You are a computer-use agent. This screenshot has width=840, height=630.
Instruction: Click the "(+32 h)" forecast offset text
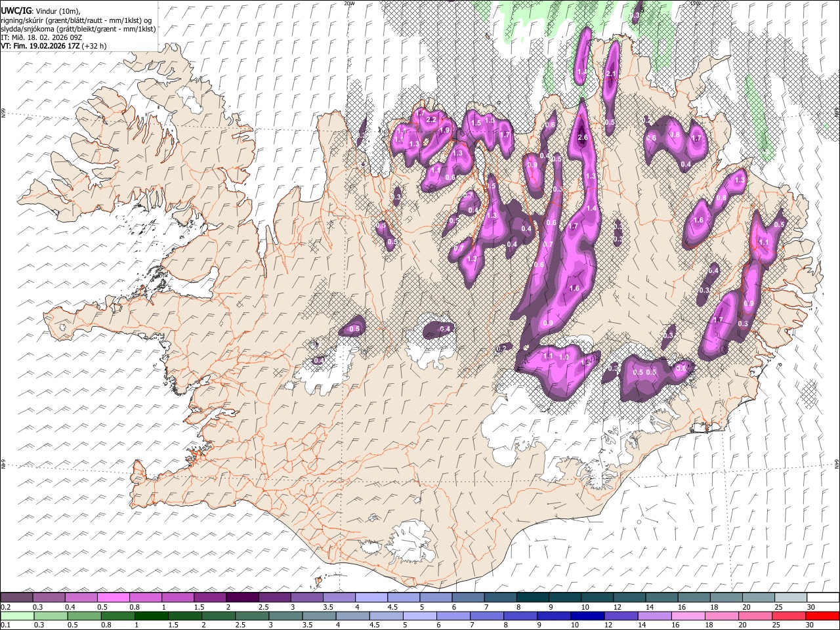pyautogui.click(x=94, y=46)
